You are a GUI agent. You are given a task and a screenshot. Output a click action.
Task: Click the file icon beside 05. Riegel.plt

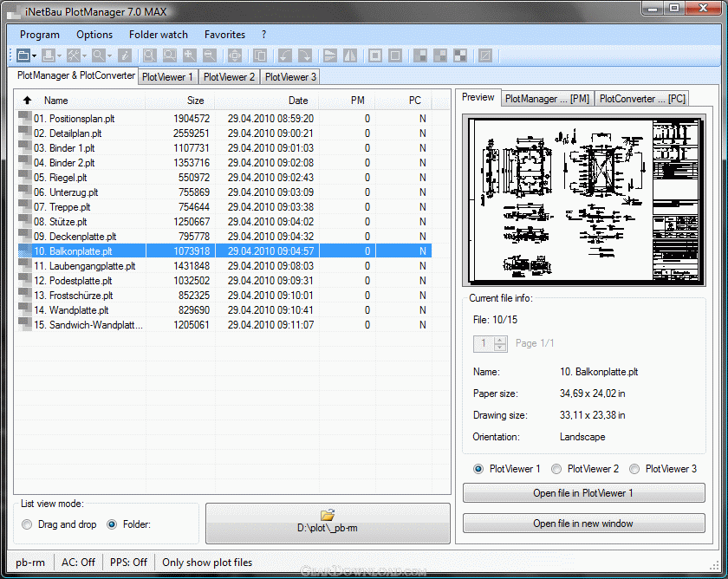pos(24,177)
